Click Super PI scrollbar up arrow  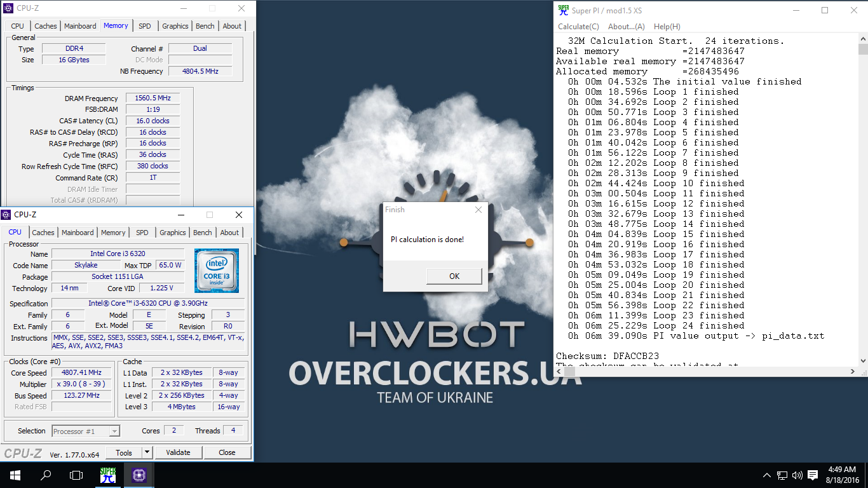pyautogui.click(x=863, y=39)
